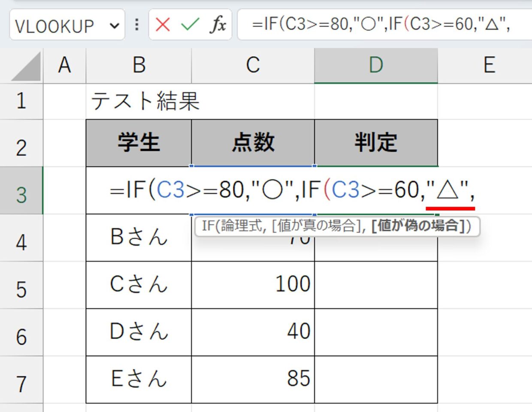Cancel formula entry with red X icon
This screenshot has height=412, width=532.
(x=163, y=25)
